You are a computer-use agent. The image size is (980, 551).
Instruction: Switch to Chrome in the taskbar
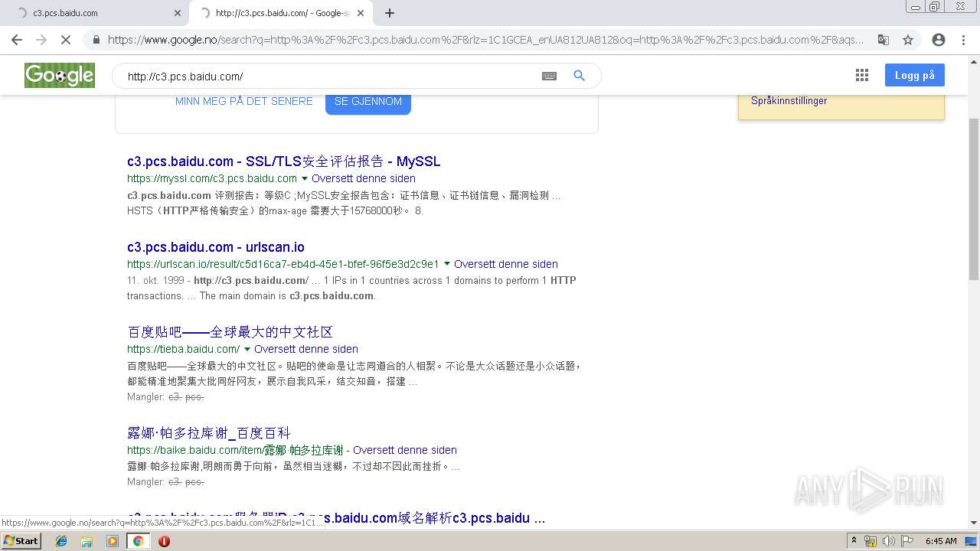pos(139,541)
